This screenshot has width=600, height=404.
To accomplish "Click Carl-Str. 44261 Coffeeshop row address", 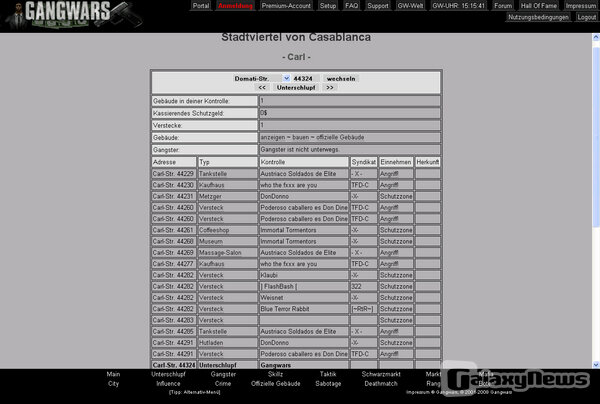I will (x=173, y=230).
